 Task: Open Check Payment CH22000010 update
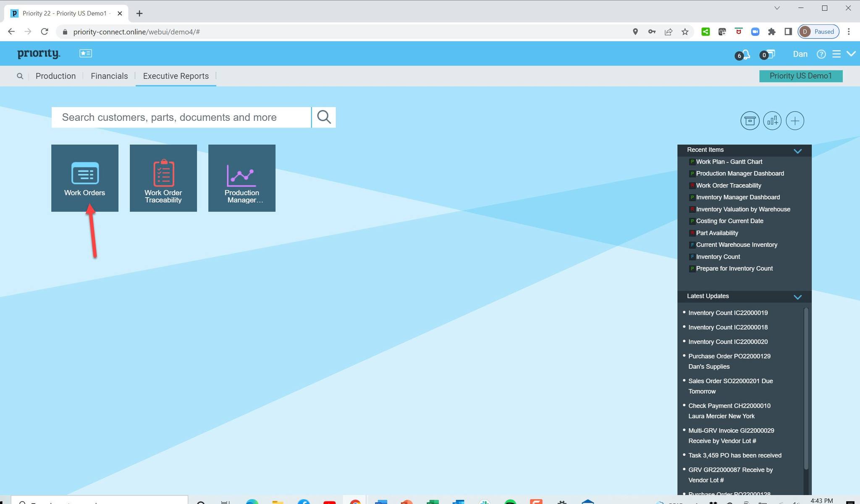[729, 411]
